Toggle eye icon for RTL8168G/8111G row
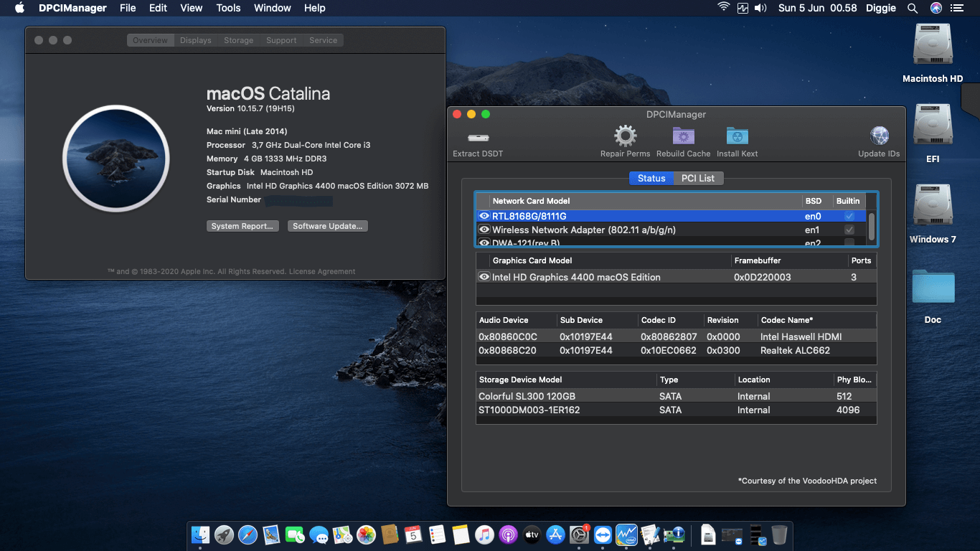Image resolution: width=980 pixels, height=551 pixels. [x=484, y=216]
